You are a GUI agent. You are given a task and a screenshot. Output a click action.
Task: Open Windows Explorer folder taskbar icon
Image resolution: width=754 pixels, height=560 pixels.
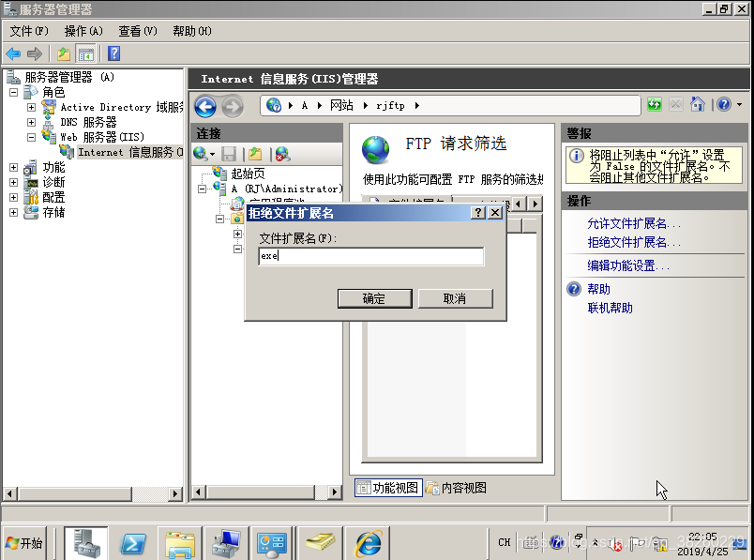point(179,544)
